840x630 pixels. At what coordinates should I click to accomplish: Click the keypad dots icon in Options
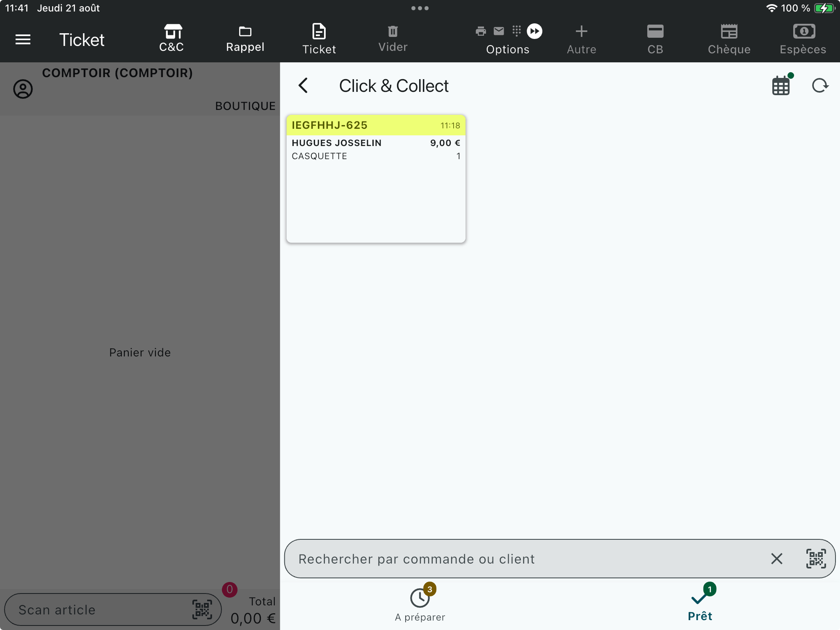516,31
